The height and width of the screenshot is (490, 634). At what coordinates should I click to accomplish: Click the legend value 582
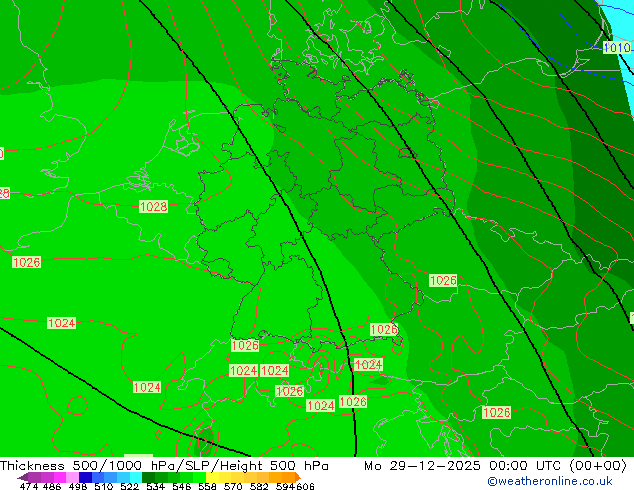[259, 486]
